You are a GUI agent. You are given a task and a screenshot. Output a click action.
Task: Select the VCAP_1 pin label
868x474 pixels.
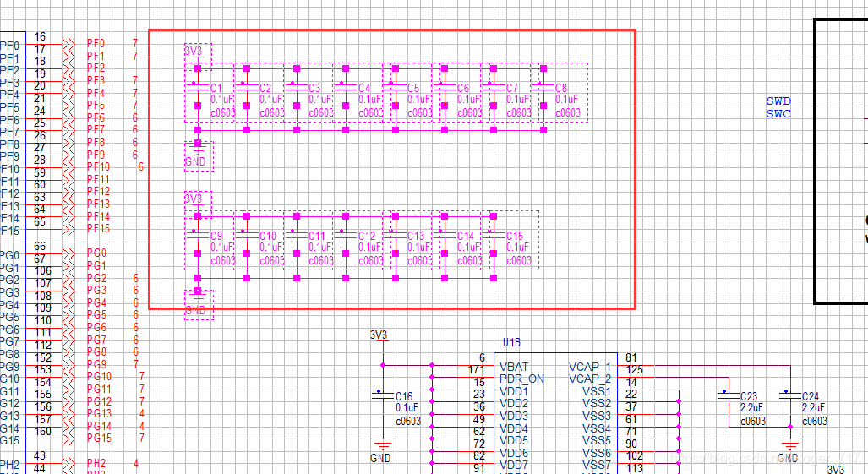click(x=589, y=367)
